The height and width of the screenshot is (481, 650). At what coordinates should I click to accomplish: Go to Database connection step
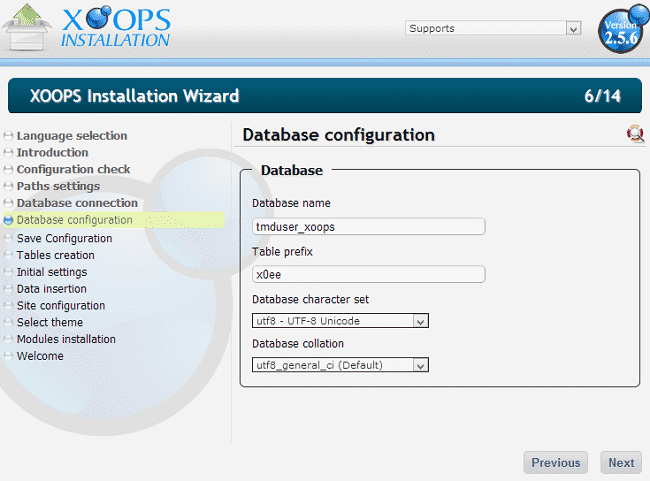[77, 203]
